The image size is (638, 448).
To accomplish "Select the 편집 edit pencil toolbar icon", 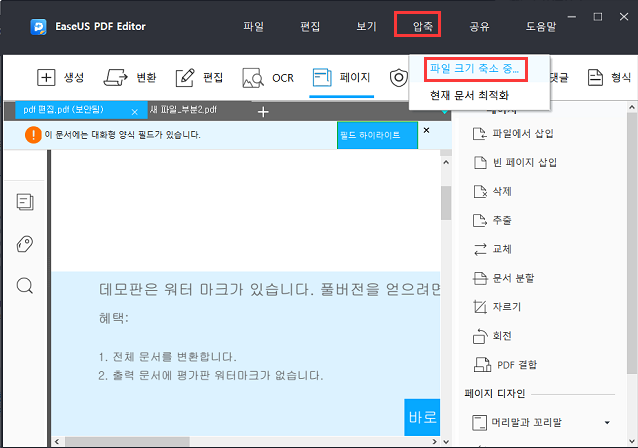I will point(185,77).
